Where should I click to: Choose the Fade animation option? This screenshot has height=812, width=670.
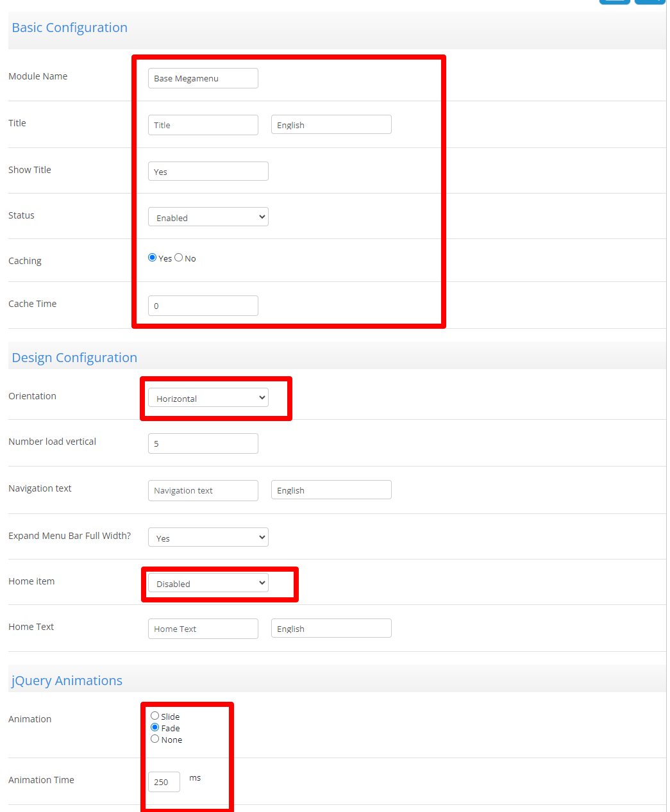[155, 727]
